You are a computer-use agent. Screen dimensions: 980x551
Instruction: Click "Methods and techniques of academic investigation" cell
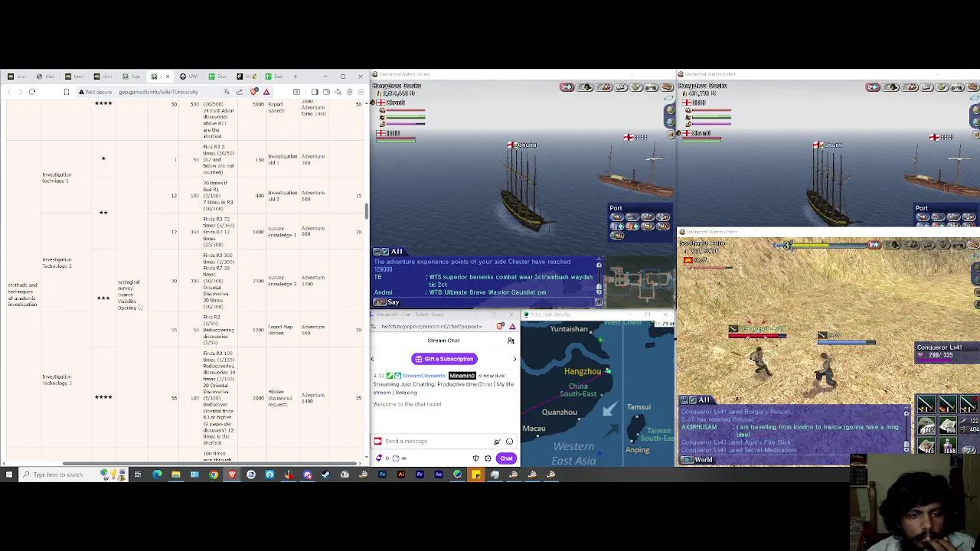(22, 293)
